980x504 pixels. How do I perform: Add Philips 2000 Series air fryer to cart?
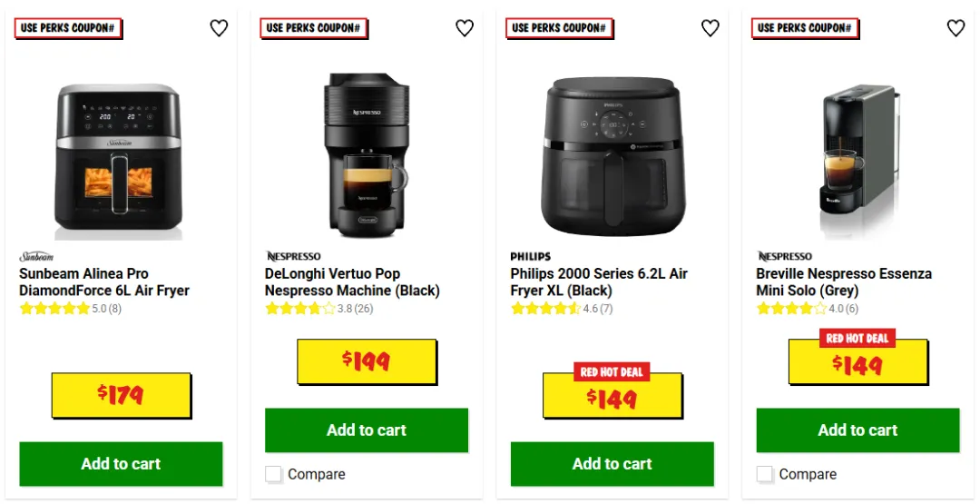(x=612, y=464)
